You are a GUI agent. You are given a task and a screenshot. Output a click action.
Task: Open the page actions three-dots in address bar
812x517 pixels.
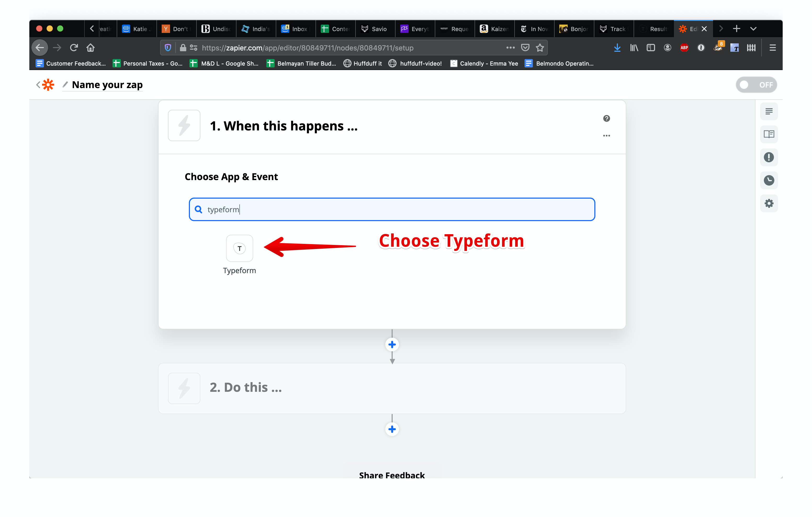511,48
